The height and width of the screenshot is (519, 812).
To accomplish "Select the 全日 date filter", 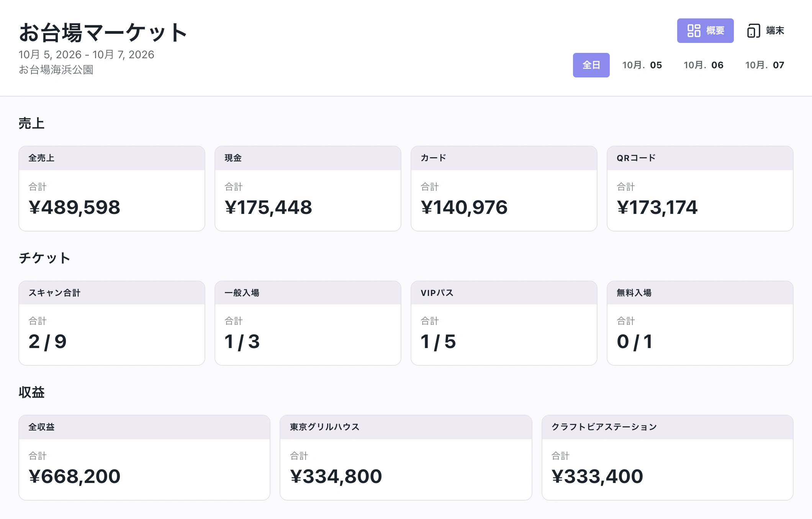I will (x=591, y=65).
